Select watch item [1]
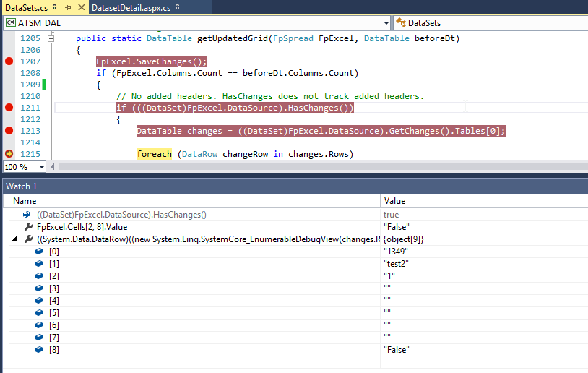The image size is (588, 373). [x=54, y=264]
